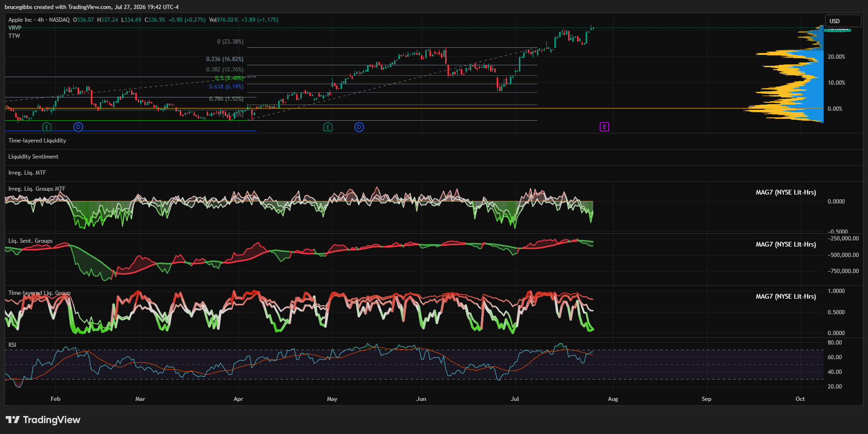868x434 pixels.
Task: Click the 1.0000 scale label
Action: tap(836, 291)
